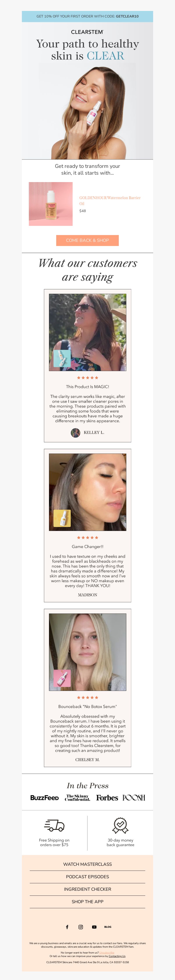
Task: Click the COME BACK & SHOP button
Action: click(87, 240)
